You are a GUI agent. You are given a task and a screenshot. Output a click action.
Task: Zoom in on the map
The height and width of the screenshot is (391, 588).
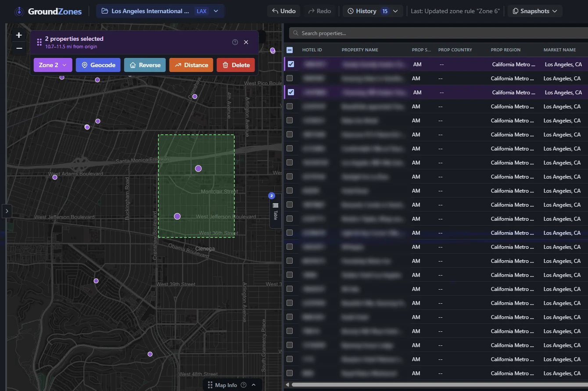[x=19, y=35]
